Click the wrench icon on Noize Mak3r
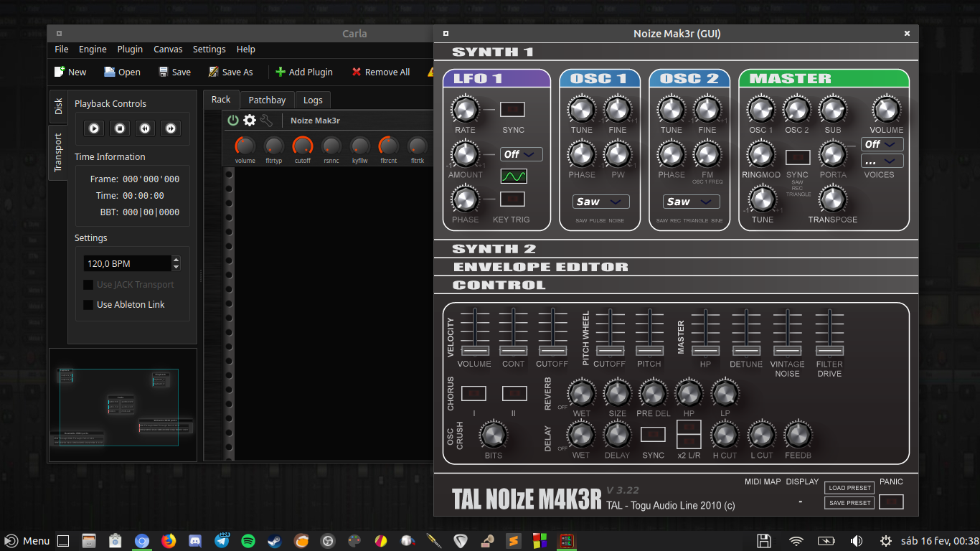Screen dimensions: 980x551 coord(265,121)
